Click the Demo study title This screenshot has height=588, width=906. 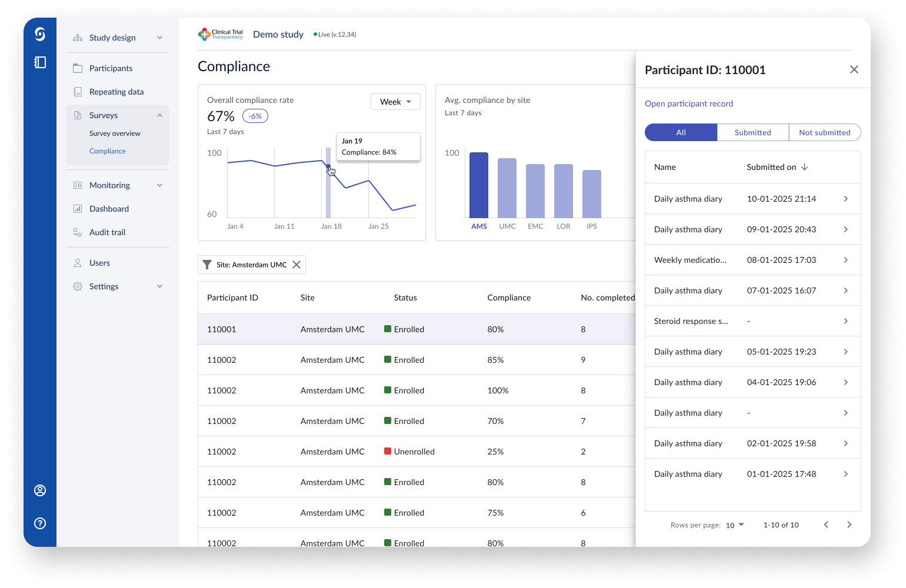[278, 34]
